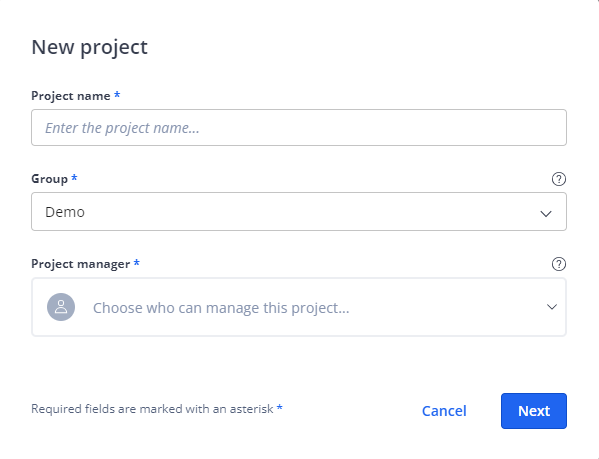Image resolution: width=599 pixels, height=459 pixels.
Task: Click the blue Next button
Action: click(534, 411)
